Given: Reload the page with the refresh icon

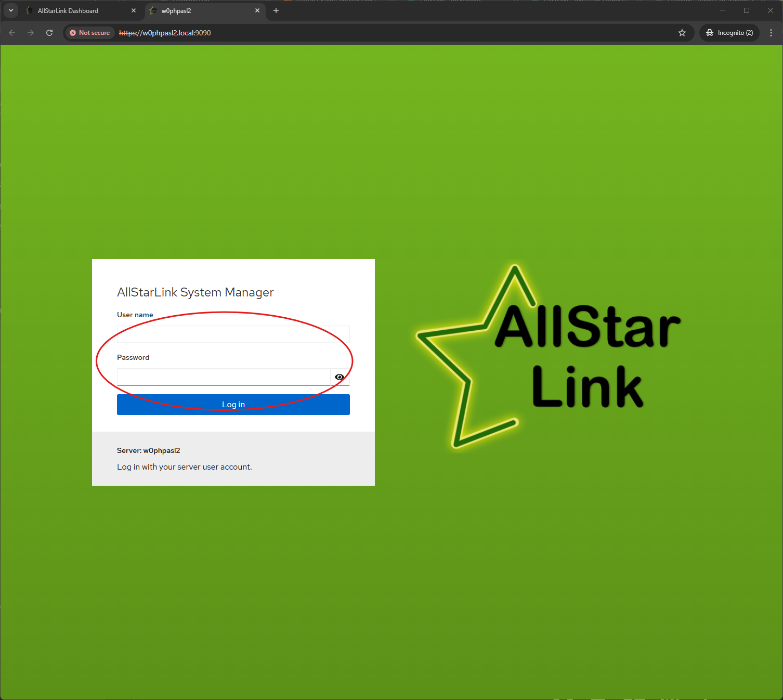Looking at the screenshot, I should click(49, 33).
